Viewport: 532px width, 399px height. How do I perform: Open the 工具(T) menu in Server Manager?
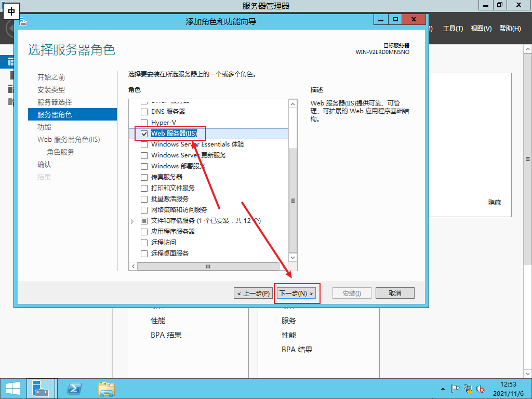pyautogui.click(x=453, y=29)
